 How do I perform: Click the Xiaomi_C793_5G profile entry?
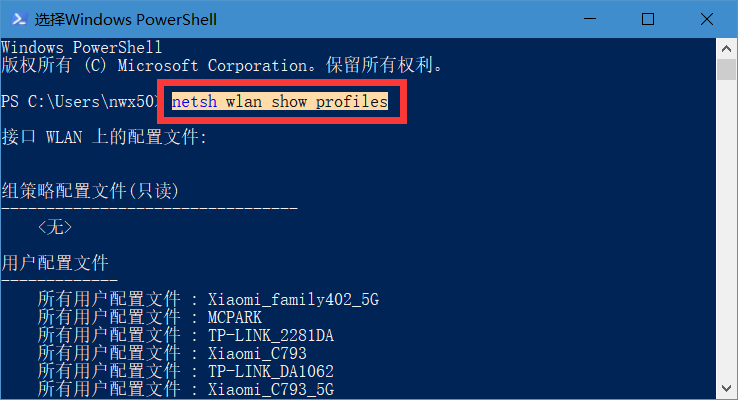(x=270, y=389)
